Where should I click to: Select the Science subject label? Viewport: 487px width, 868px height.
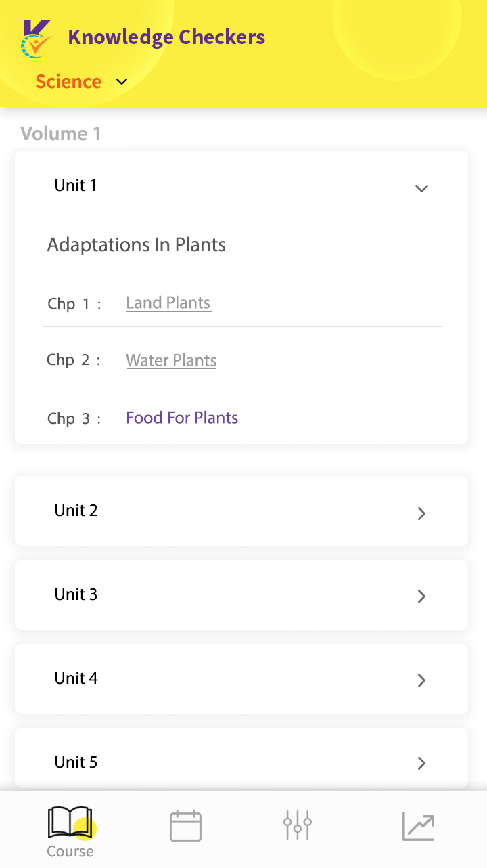click(68, 81)
